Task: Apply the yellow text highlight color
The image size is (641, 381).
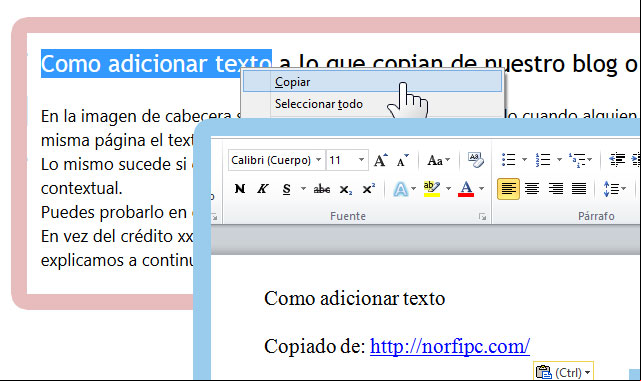Action: click(432, 188)
